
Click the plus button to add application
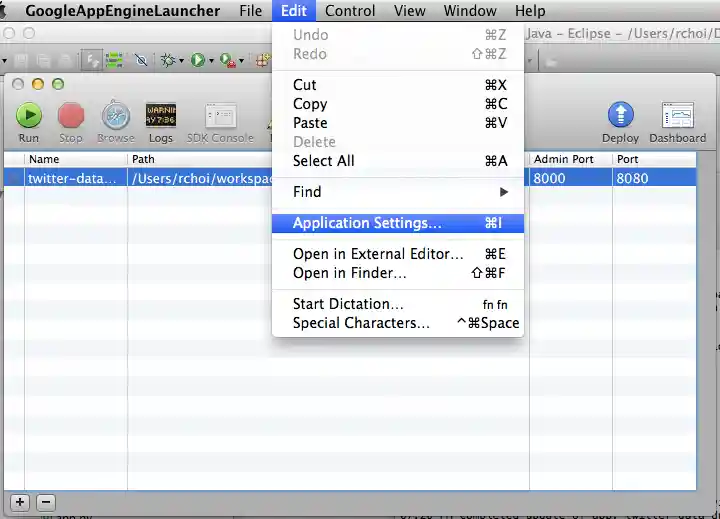pos(20,502)
